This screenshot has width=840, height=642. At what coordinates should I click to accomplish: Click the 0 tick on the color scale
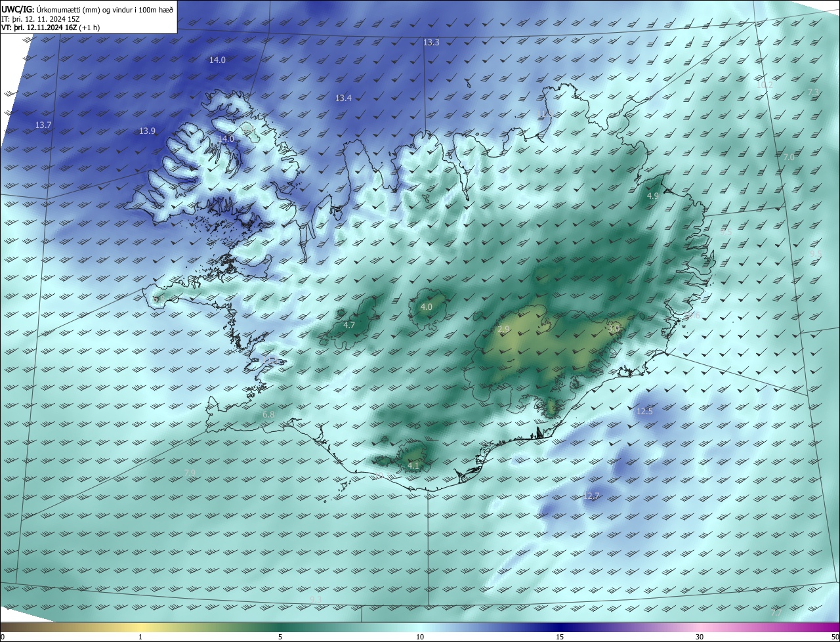pyautogui.click(x=3, y=637)
